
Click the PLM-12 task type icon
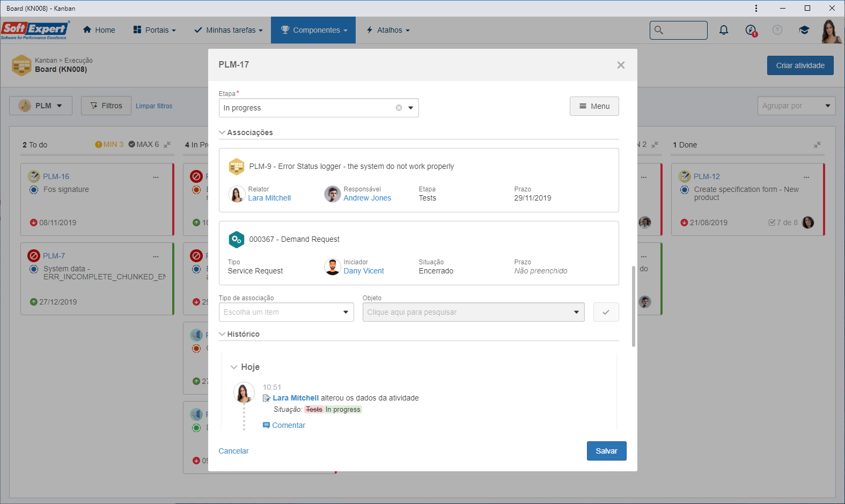pos(685,176)
